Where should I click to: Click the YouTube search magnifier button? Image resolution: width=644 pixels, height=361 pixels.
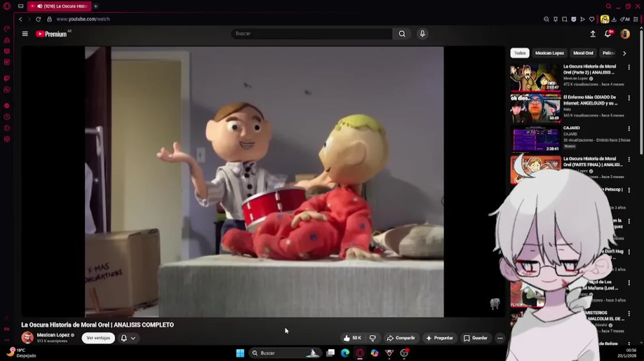402,34
